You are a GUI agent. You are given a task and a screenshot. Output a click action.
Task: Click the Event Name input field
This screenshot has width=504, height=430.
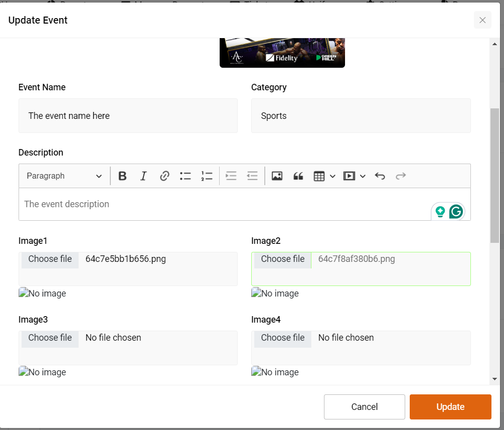pyautogui.click(x=128, y=116)
